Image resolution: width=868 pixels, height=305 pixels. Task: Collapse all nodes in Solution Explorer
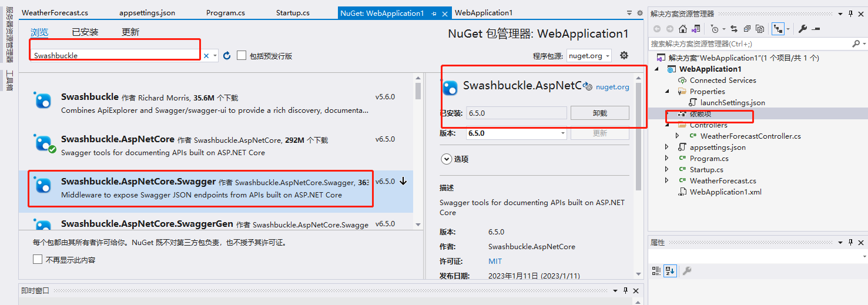[x=747, y=29]
